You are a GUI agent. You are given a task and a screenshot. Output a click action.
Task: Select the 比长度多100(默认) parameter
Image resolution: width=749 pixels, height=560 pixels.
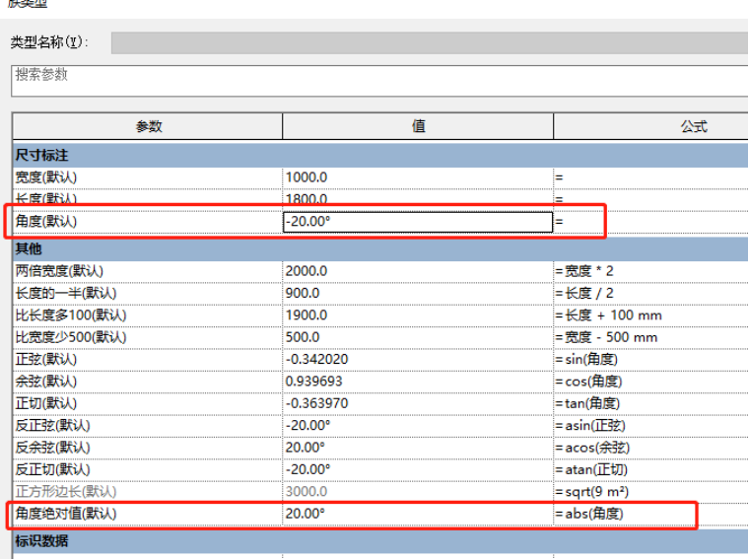click(x=71, y=315)
